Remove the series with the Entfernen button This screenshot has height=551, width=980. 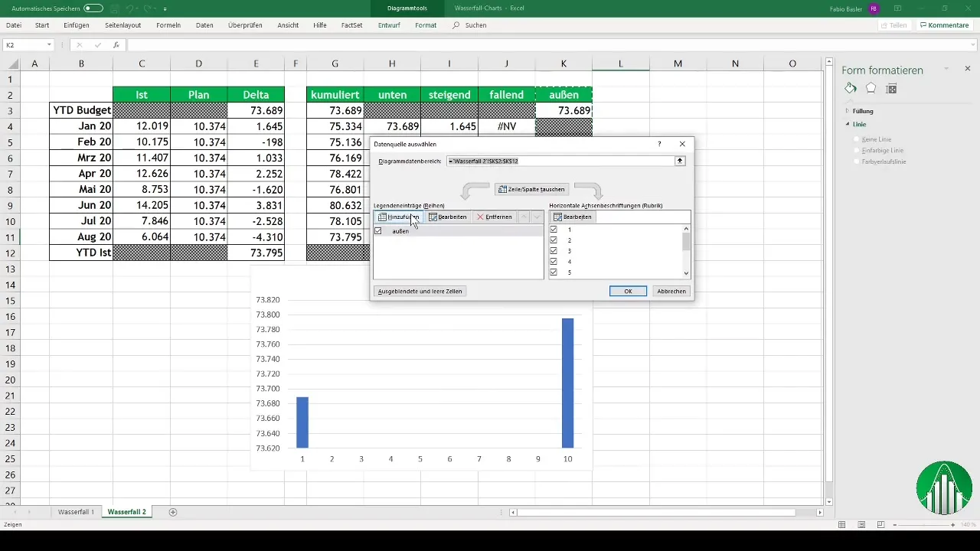494,217
